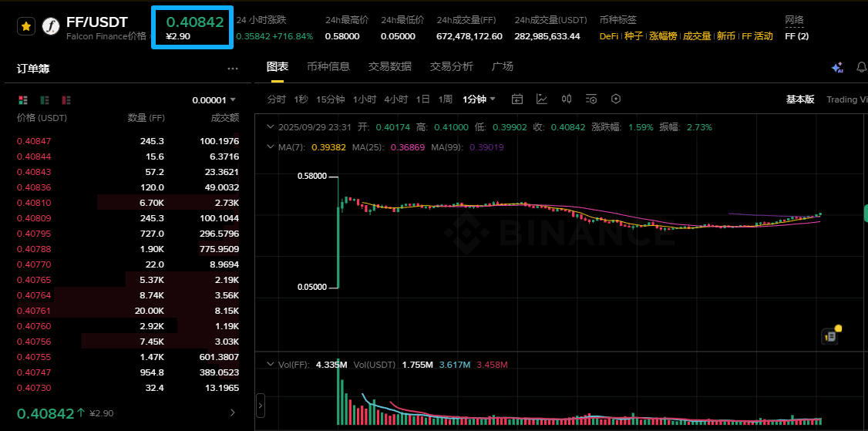Image resolution: width=868 pixels, height=431 pixels.
Task: Show buy and sell orders view icon
Action: (23, 99)
